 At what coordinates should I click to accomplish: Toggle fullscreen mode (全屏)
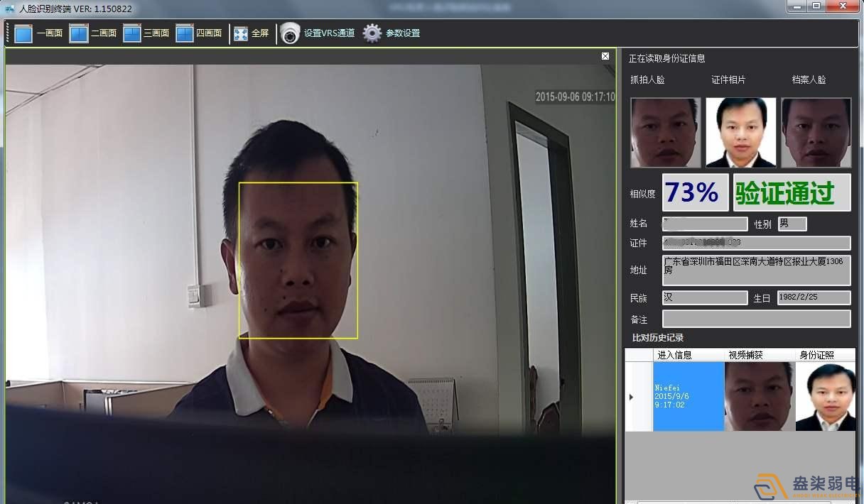252,32
